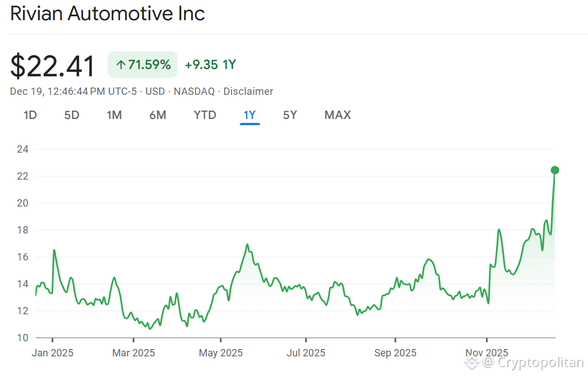
Task: Select the green endpoint dot on chart
Action: click(554, 169)
